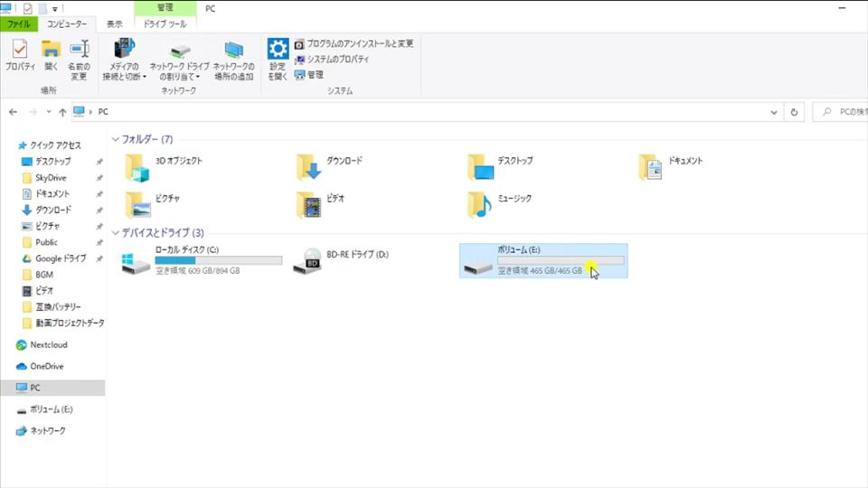This screenshot has height=488, width=868.
Task: Open Network (ネットワーク) in sidebar
Action: 48,431
